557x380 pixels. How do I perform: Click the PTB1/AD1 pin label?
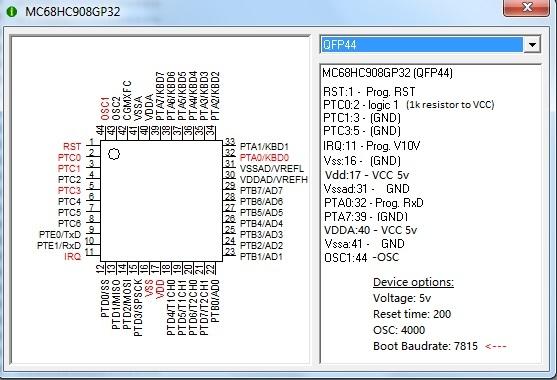click(x=261, y=257)
